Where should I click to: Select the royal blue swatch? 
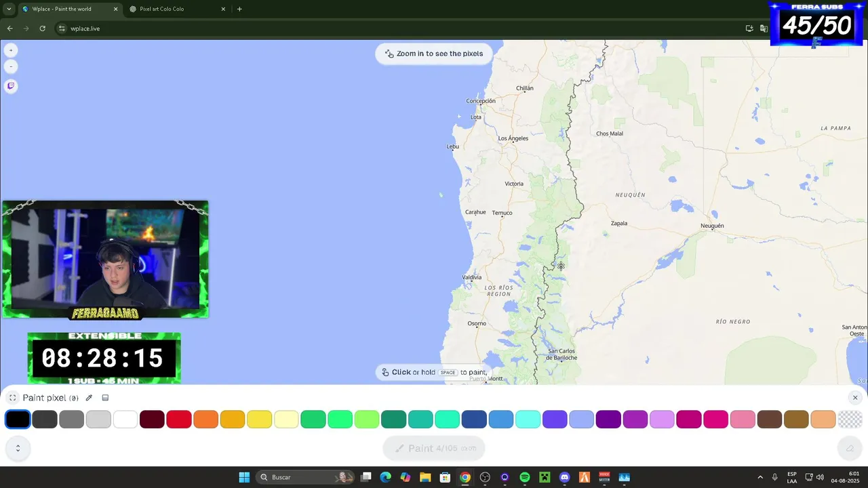click(x=474, y=420)
